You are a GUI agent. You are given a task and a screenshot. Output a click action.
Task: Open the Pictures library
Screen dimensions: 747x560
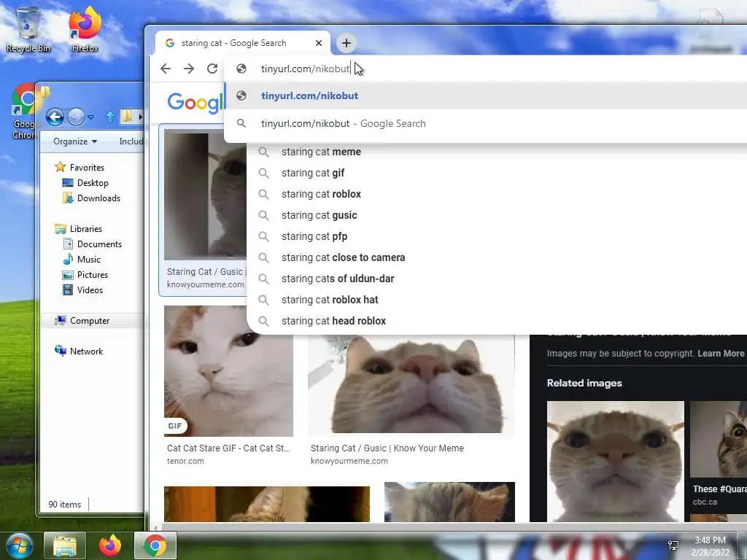pos(86,275)
